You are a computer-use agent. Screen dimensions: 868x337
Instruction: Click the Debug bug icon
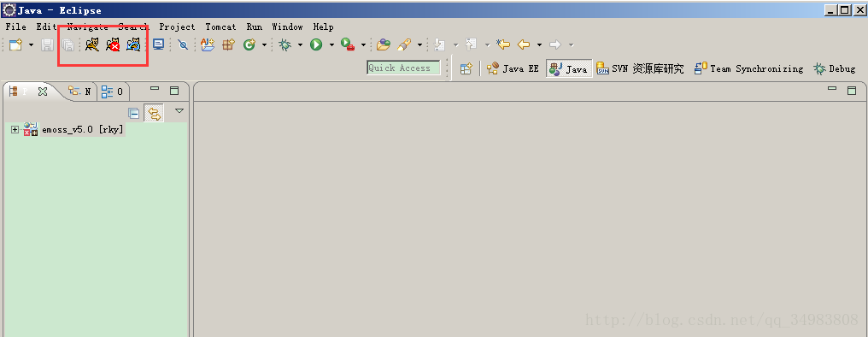(x=285, y=44)
